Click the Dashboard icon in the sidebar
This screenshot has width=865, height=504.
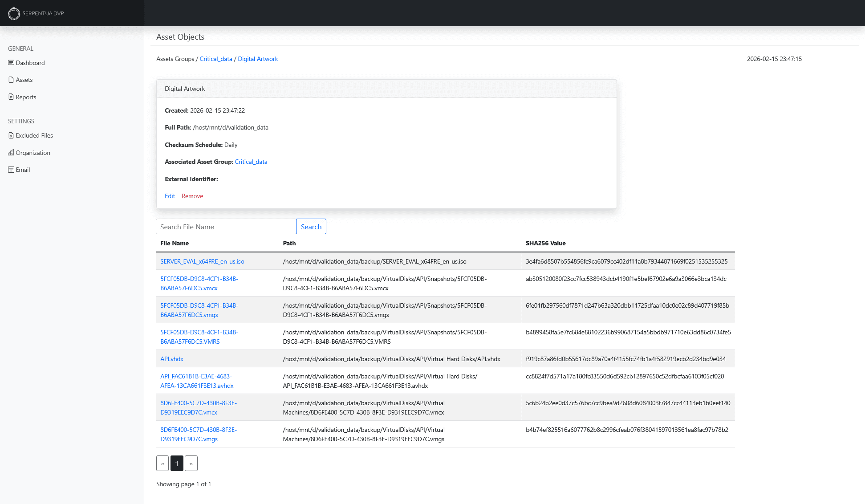click(11, 63)
